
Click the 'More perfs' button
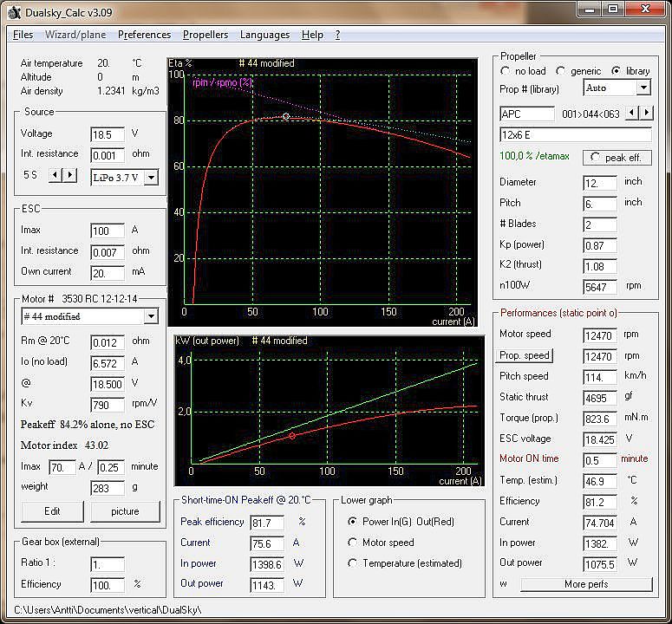click(x=585, y=584)
